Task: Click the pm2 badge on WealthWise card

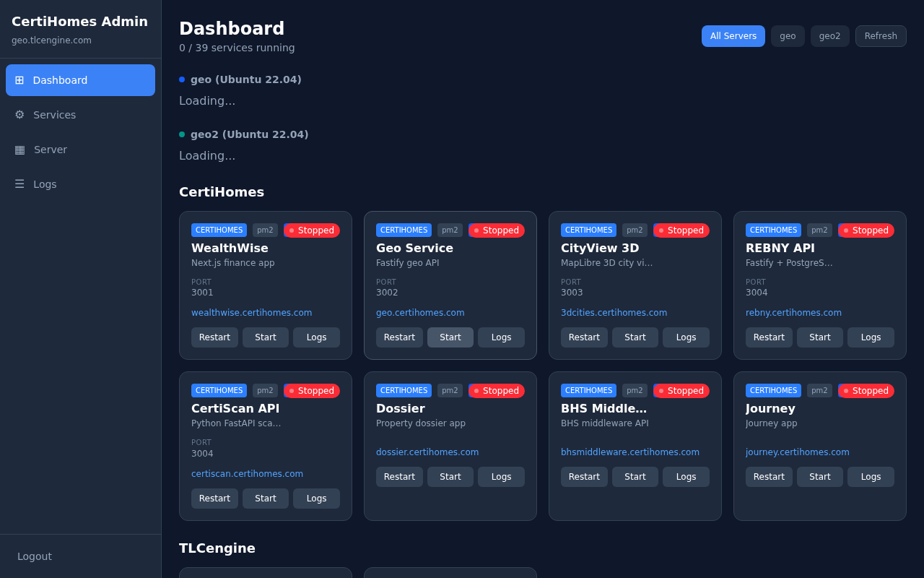Action: [265, 230]
